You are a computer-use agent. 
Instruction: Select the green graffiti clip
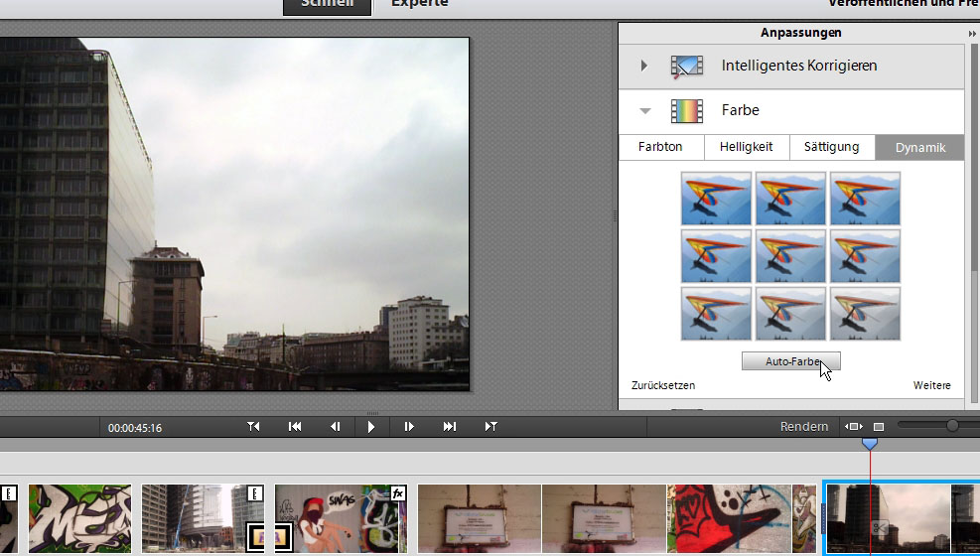[80, 518]
